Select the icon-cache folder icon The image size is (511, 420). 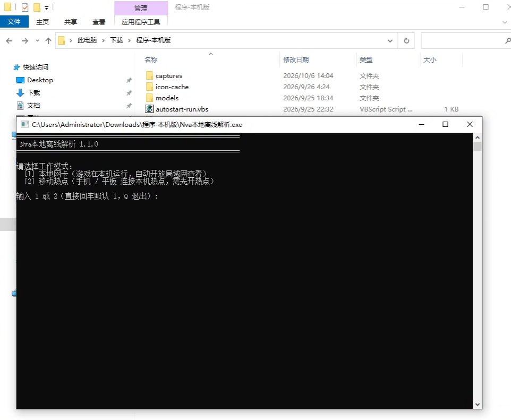coord(149,87)
